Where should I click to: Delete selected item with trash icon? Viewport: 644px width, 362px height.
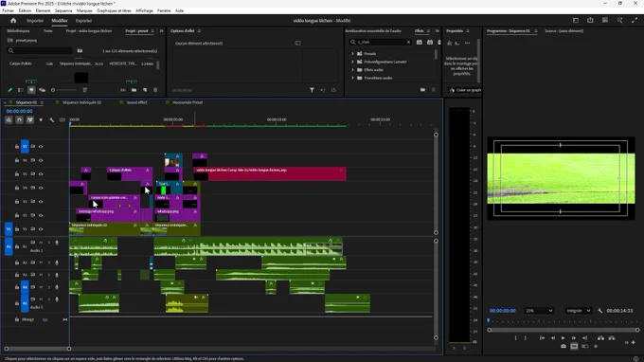click(155, 90)
